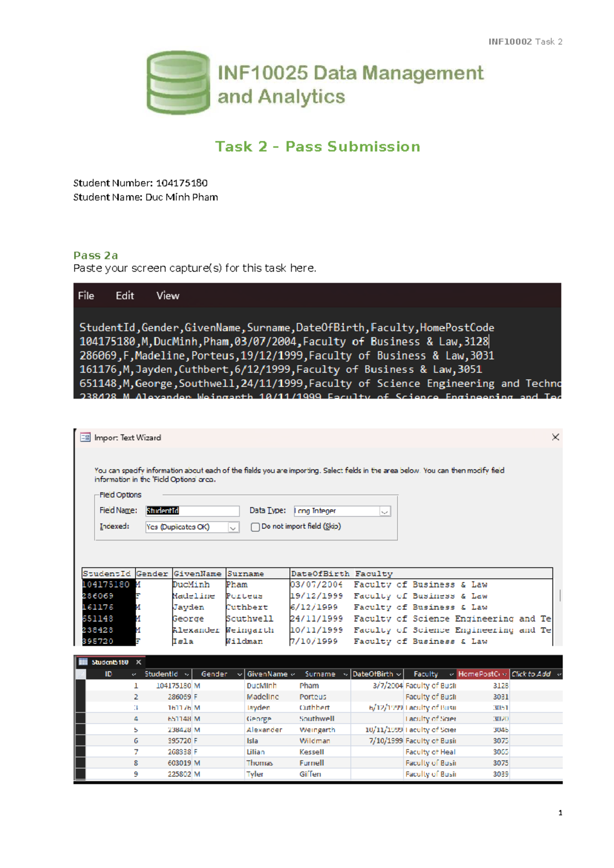Open the Edit menu in Notepad
This screenshot has height=868, width=614.
[124, 296]
